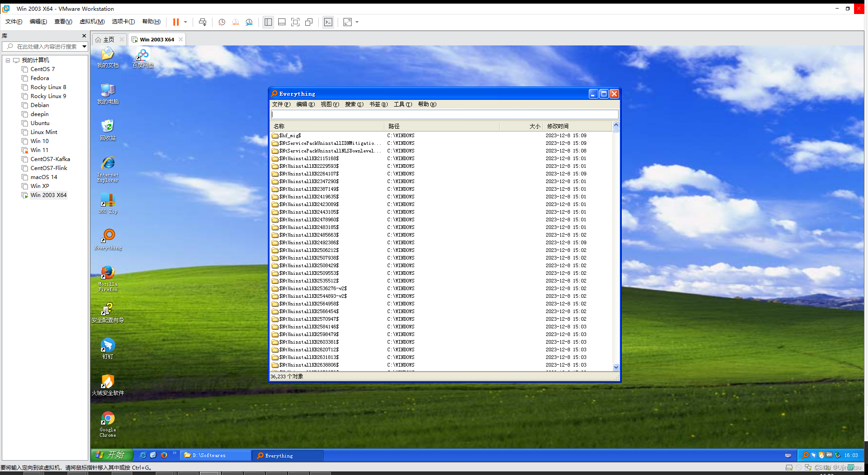Open the library search dropdown arrow

coord(84,46)
